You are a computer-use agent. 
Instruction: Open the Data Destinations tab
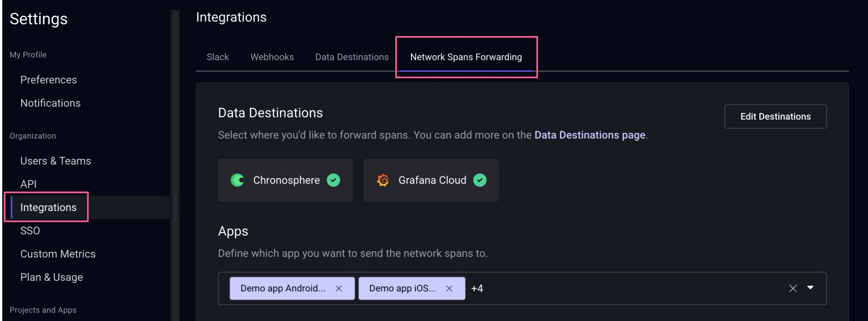coord(352,57)
